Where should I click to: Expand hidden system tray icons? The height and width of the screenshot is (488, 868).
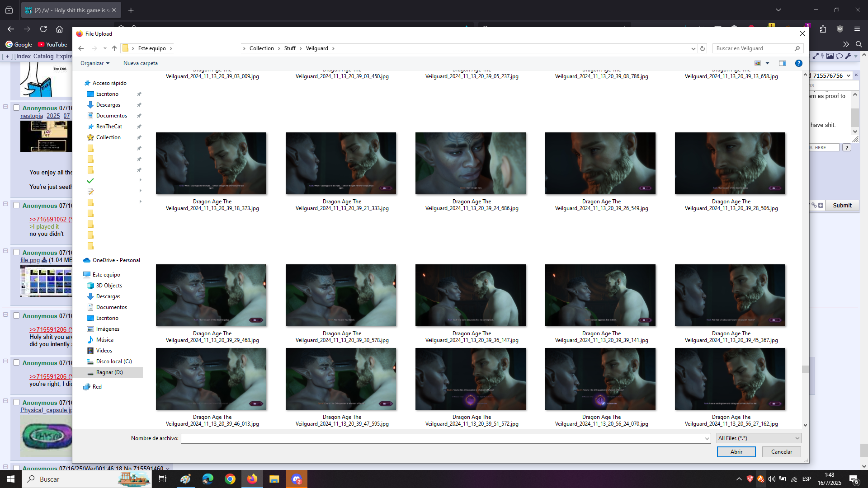tap(739, 479)
